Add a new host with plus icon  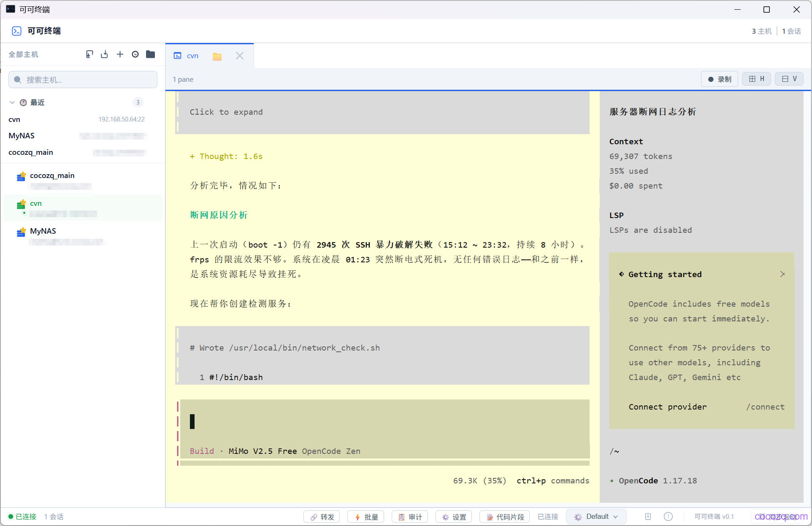120,54
